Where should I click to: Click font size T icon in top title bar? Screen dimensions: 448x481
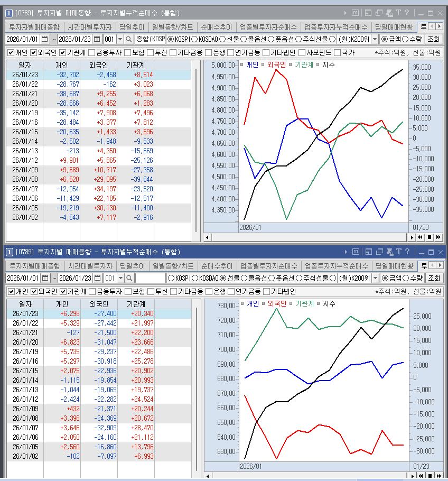coord(398,13)
